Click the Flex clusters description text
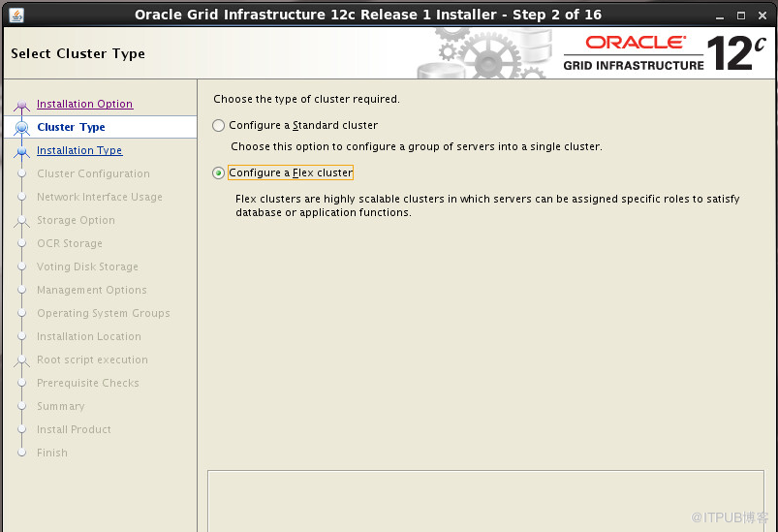The height and width of the screenshot is (532, 778). click(x=487, y=205)
